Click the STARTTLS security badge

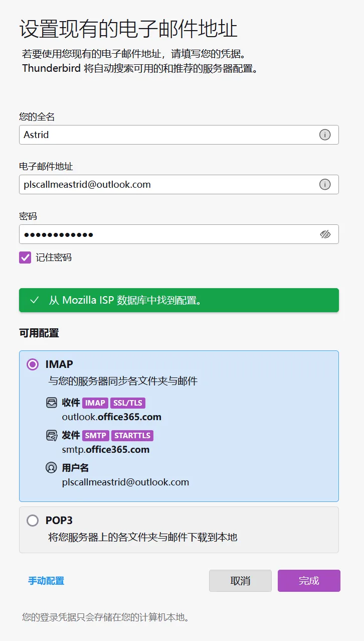[132, 435]
